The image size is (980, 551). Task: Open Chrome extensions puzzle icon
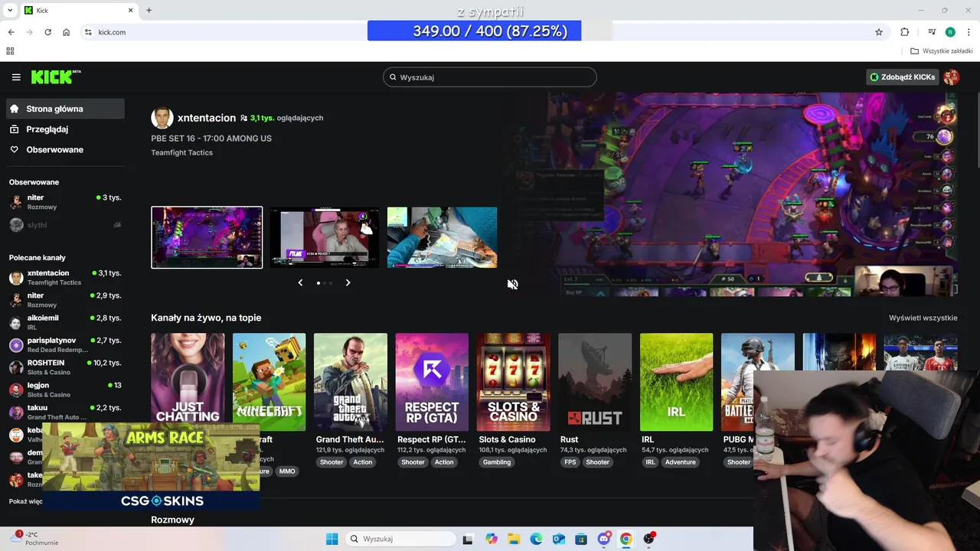pyautogui.click(x=905, y=32)
